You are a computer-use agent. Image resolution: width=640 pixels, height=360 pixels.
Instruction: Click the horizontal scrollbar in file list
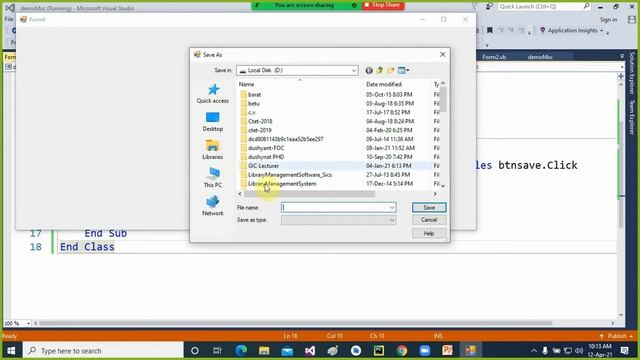click(309, 194)
